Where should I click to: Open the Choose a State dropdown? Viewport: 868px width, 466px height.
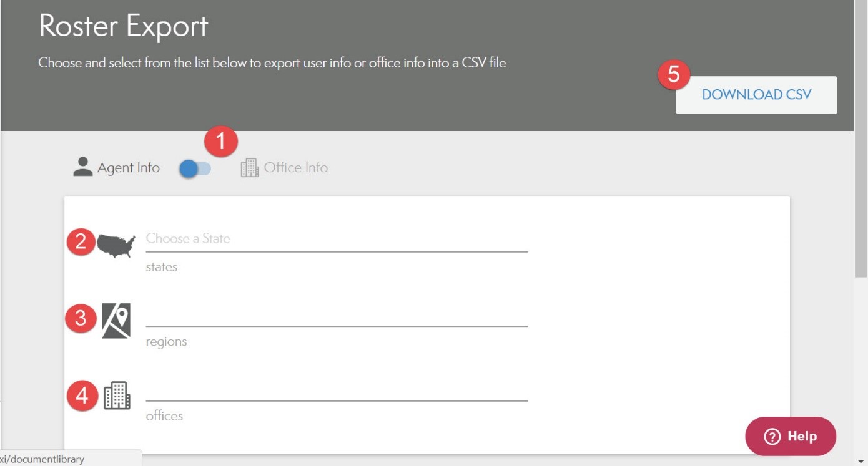point(337,239)
